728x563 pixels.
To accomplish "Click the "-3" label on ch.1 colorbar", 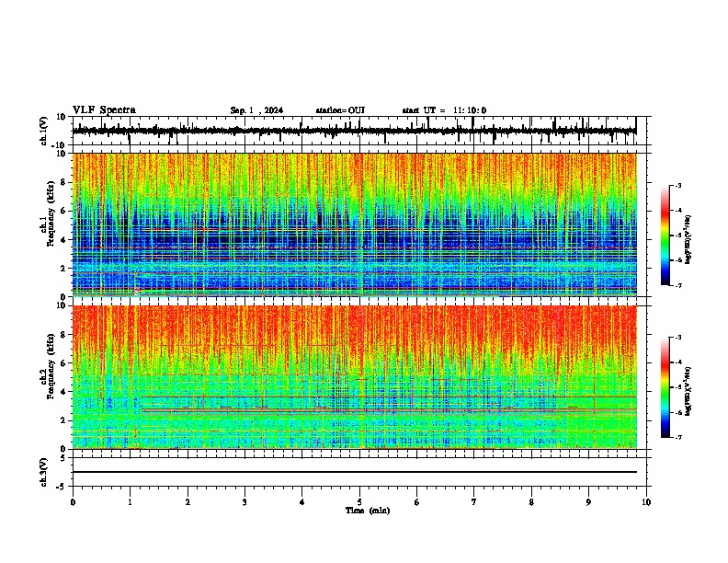I will click(x=677, y=186).
